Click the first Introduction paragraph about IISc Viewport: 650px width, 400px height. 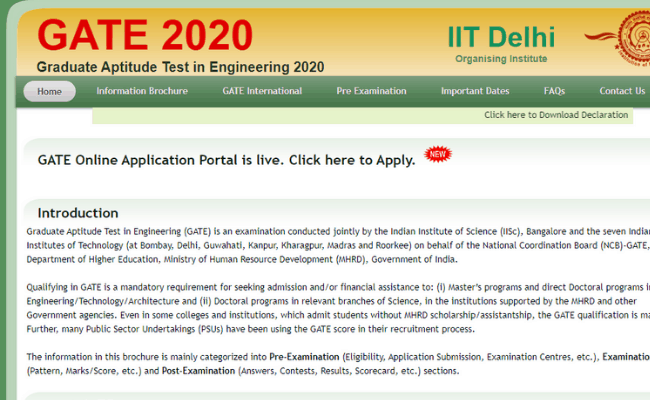(330, 244)
